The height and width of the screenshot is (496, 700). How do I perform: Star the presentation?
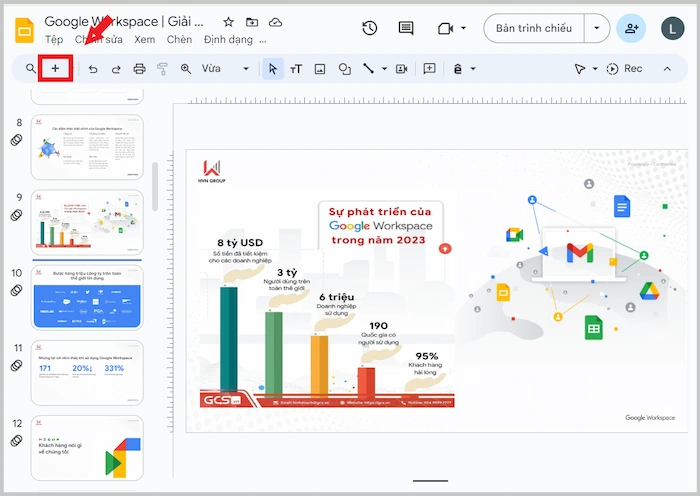pyautogui.click(x=229, y=22)
